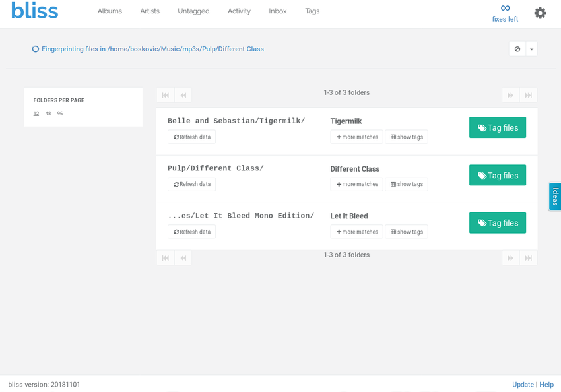Select 12 folders per page

(x=36, y=114)
